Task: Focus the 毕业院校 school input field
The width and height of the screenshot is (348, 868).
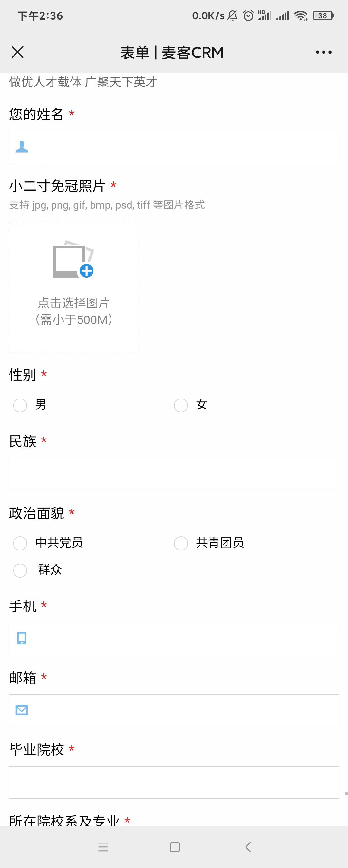Action: coord(174,782)
